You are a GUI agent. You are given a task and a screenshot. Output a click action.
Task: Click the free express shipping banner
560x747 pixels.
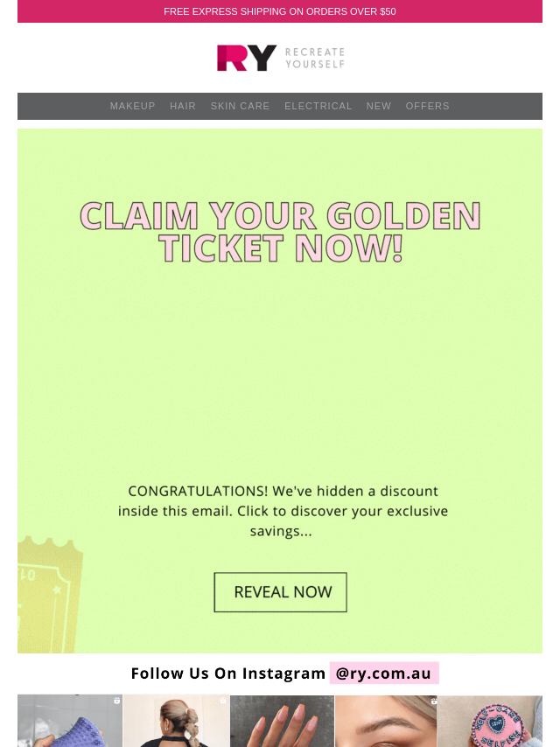click(x=280, y=11)
